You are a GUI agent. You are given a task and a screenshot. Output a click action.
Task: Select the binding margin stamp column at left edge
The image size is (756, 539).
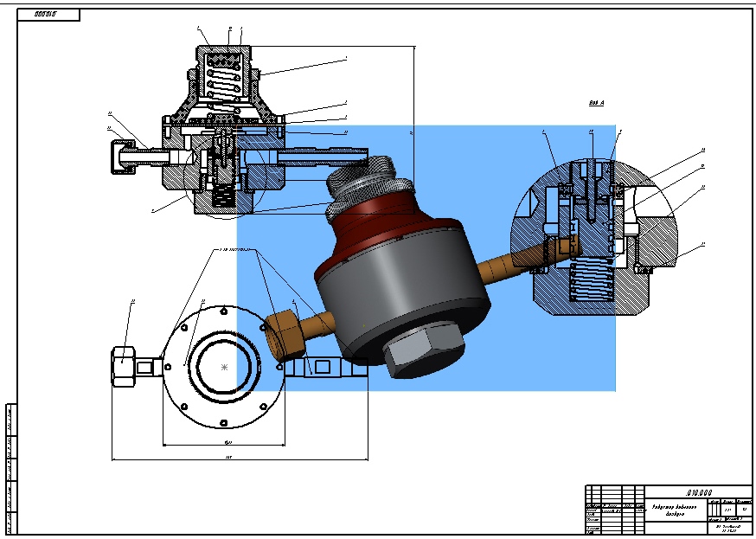click(11, 469)
